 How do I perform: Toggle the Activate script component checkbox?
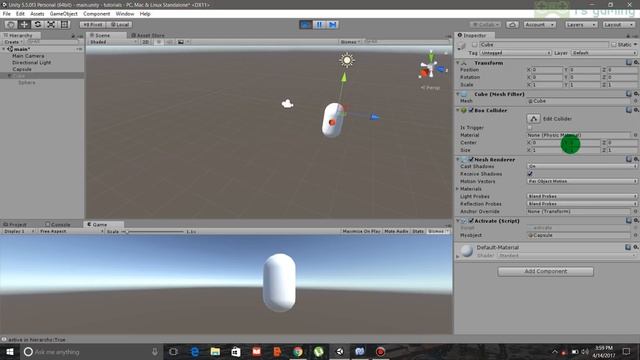tap(471, 221)
